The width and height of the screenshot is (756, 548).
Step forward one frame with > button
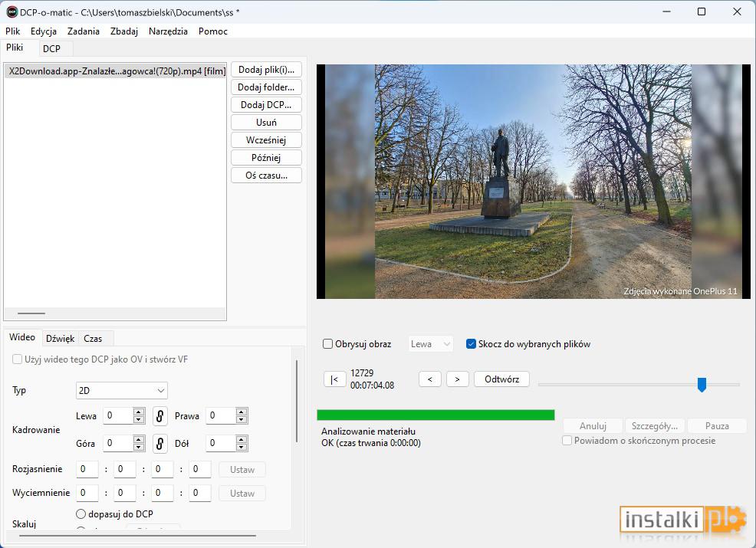click(x=457, y=379)
